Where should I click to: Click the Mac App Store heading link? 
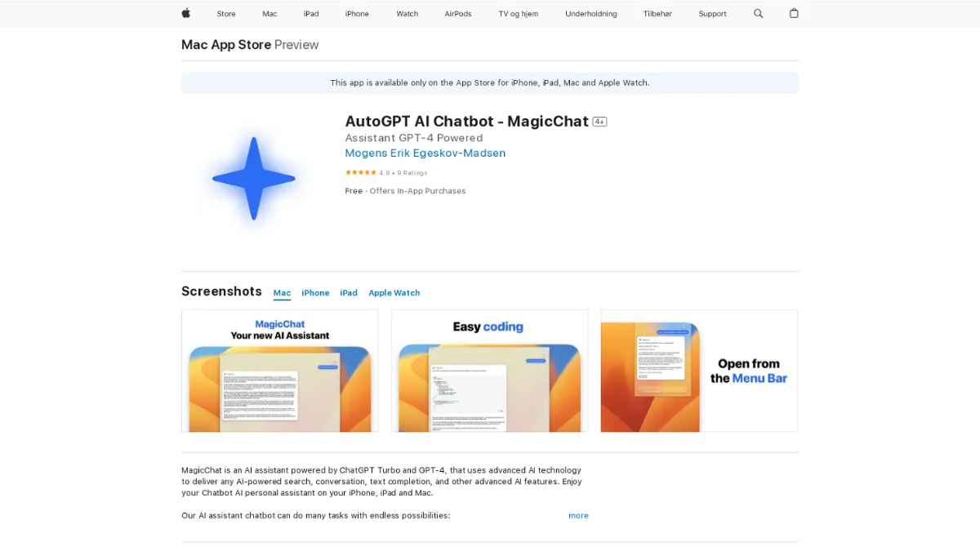[x=226, y=45]
